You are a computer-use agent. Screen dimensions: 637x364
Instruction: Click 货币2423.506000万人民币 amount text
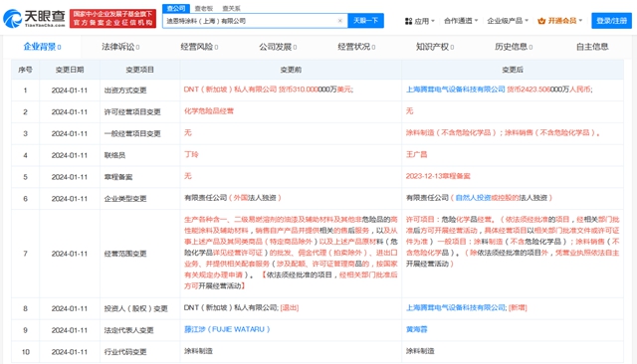[549, 90]
